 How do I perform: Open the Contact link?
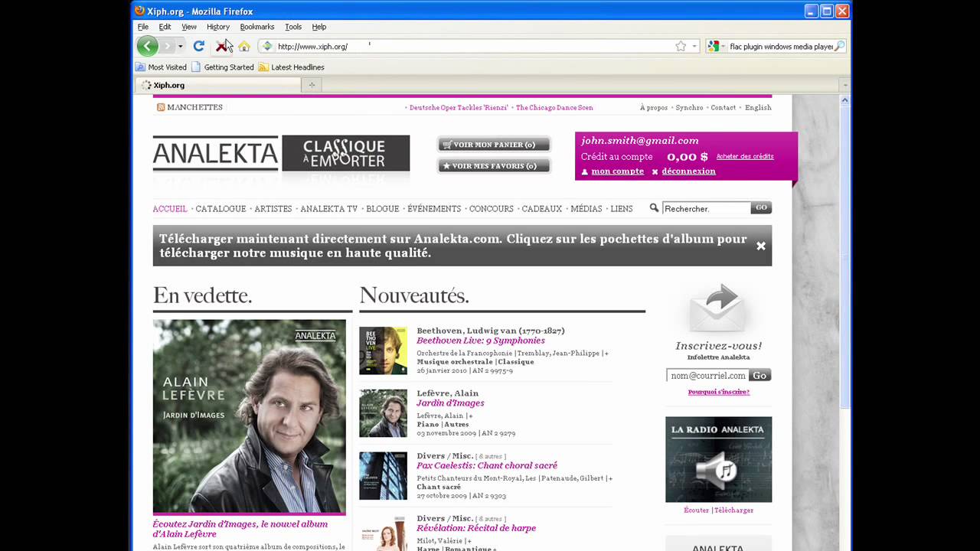pyautogui.click(x=723, y=108)
